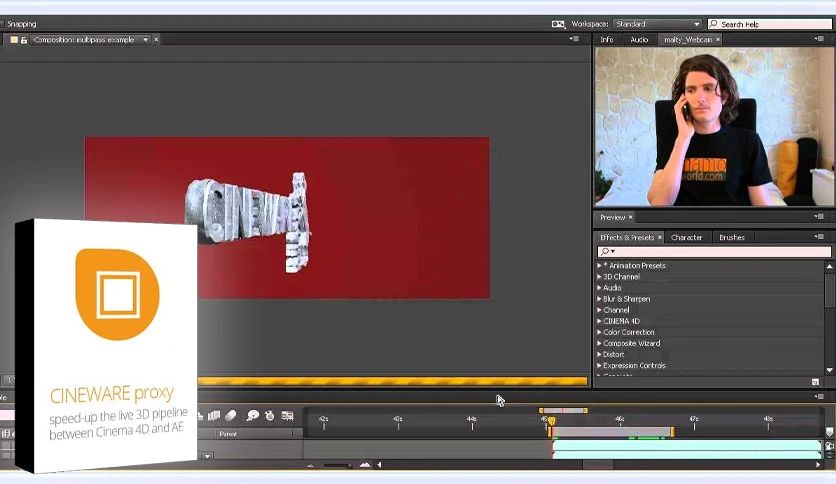Open the Info/Audio panel group options menu
The height and width of the screenshot is (484, 836).
819,39
